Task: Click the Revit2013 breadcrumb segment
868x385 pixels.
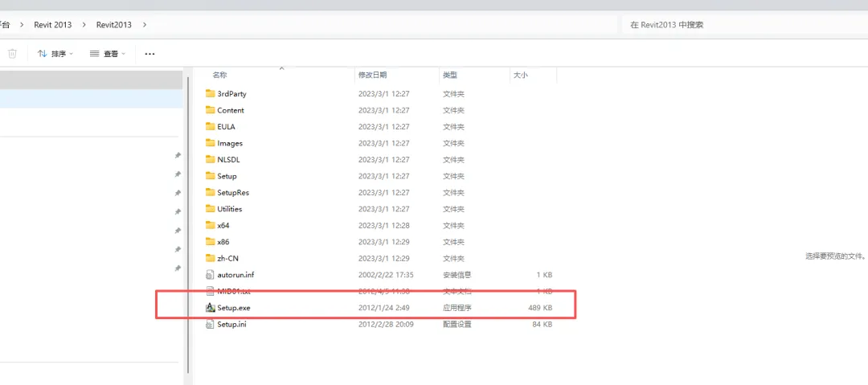Action: click(114, 25)
